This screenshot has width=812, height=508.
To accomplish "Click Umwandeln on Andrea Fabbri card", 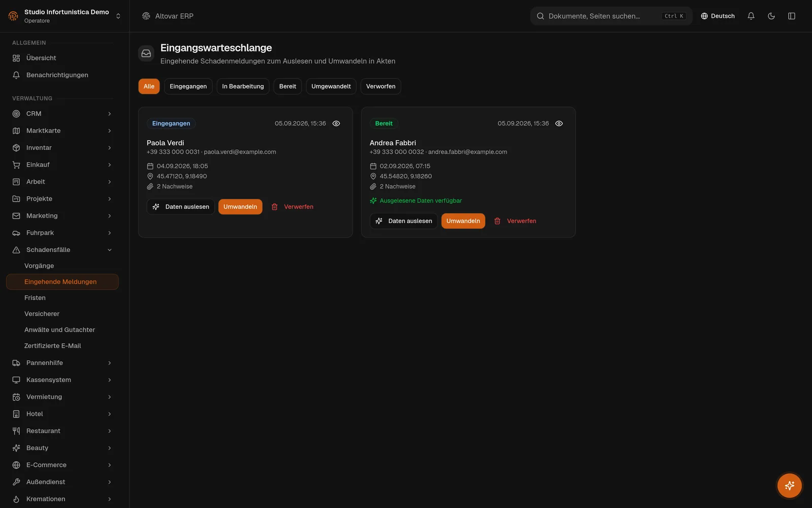I will [463, 221].
